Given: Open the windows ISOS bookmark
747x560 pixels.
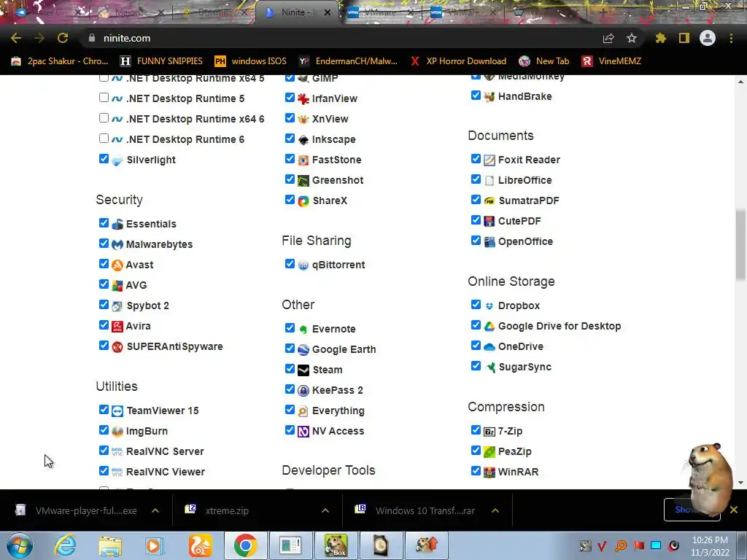Looking at the screenshot, I should 251,61.
